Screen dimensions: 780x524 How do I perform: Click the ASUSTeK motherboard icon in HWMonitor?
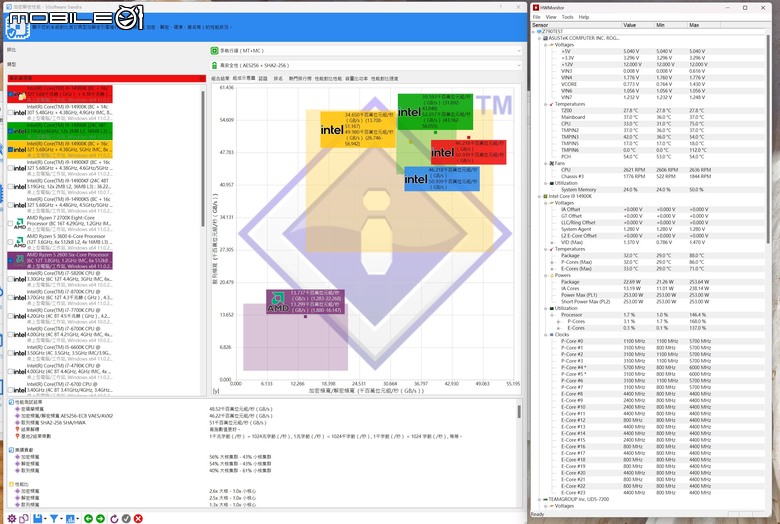click(545, 38)
